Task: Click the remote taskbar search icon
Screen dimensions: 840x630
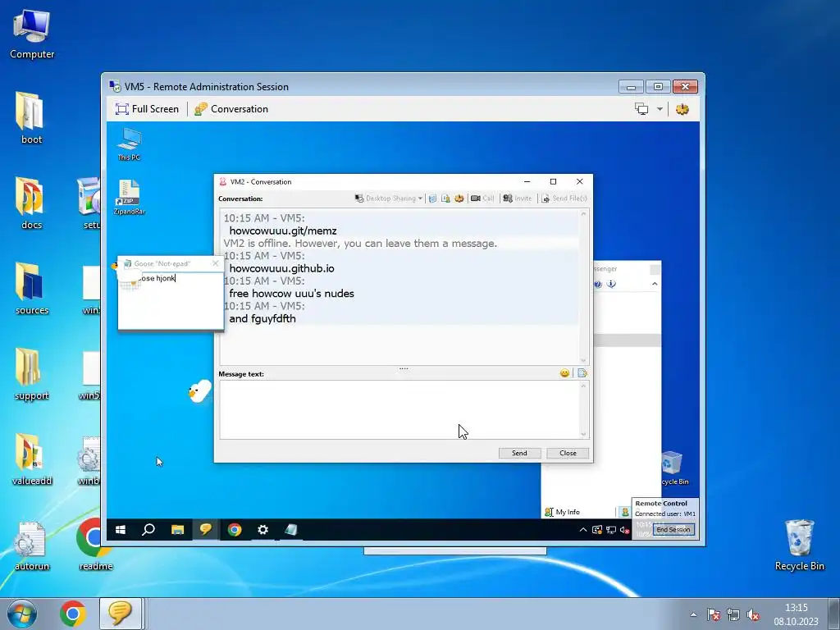Action: click(148, 530)
